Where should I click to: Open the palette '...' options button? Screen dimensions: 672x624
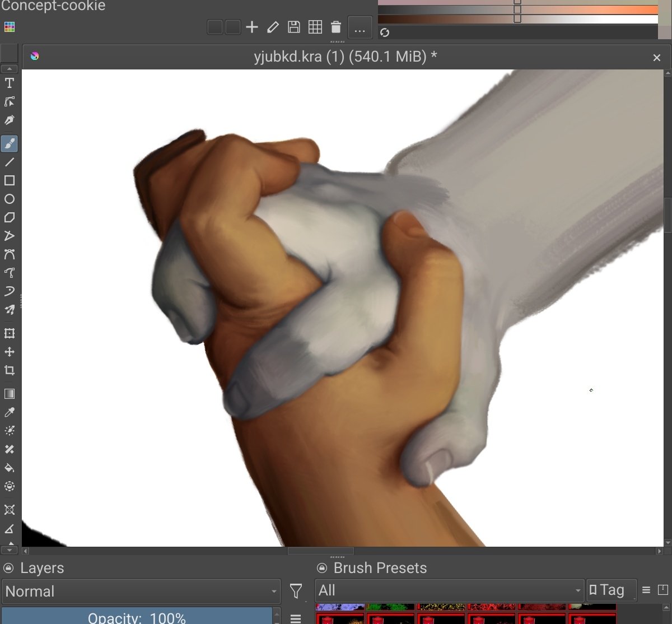coord(360,27)
